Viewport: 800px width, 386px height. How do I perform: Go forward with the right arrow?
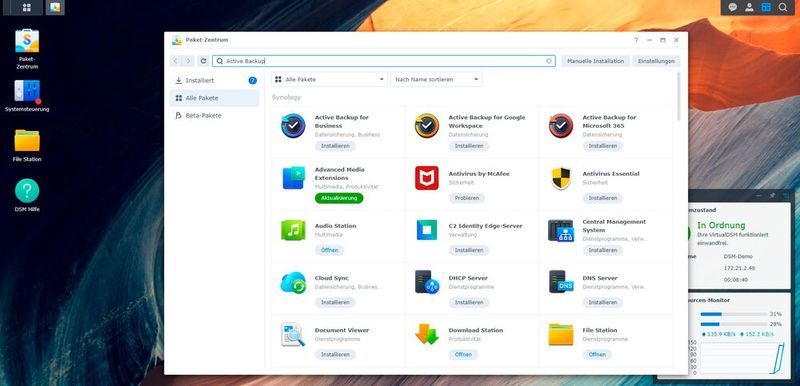click(188, 61)
